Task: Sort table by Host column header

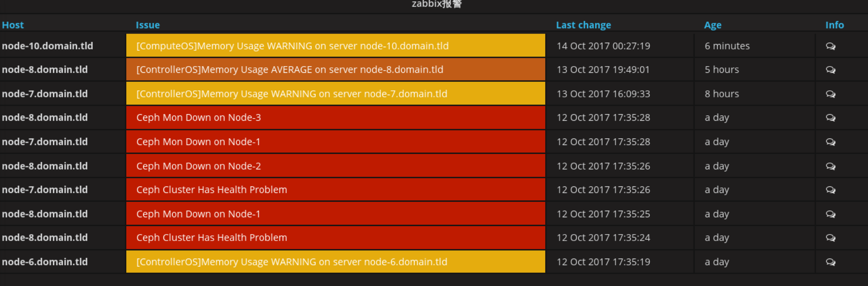Action: (x=13, y=25)
